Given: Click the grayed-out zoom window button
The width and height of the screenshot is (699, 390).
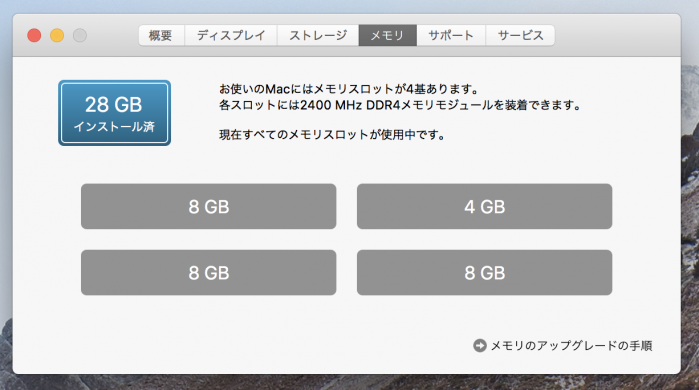Looking at the screenshot, I should tap(80, 35).
